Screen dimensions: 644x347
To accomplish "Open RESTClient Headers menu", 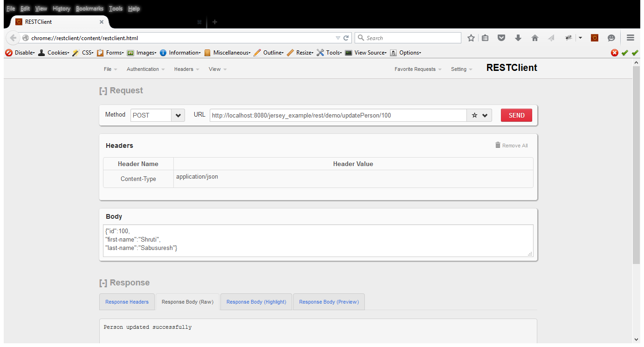I will [186, 69].
